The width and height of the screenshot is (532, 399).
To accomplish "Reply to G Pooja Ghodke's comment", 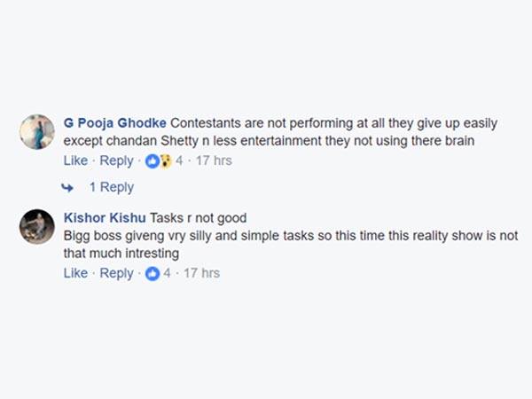I will (x=116, y=160).
